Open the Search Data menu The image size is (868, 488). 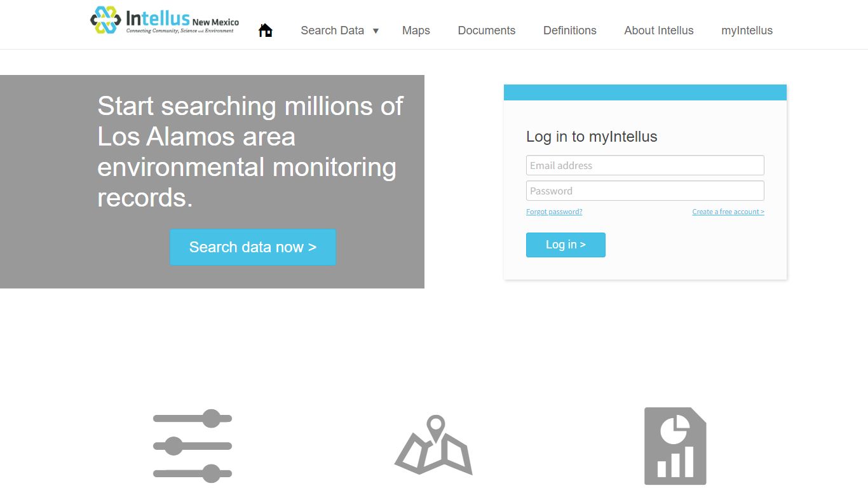pyautogui.click(x=332, y=30)
